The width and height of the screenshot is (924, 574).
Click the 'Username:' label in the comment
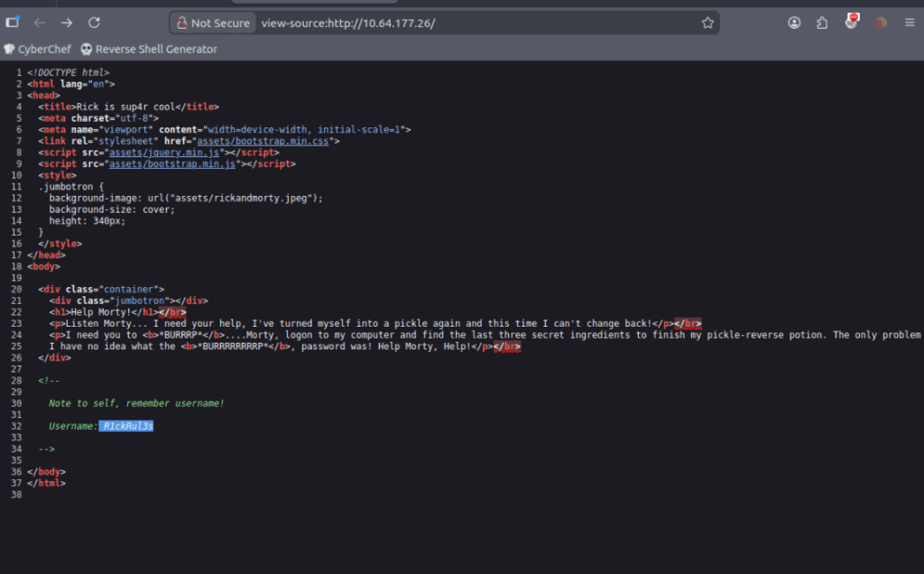[x=73, y=426]
